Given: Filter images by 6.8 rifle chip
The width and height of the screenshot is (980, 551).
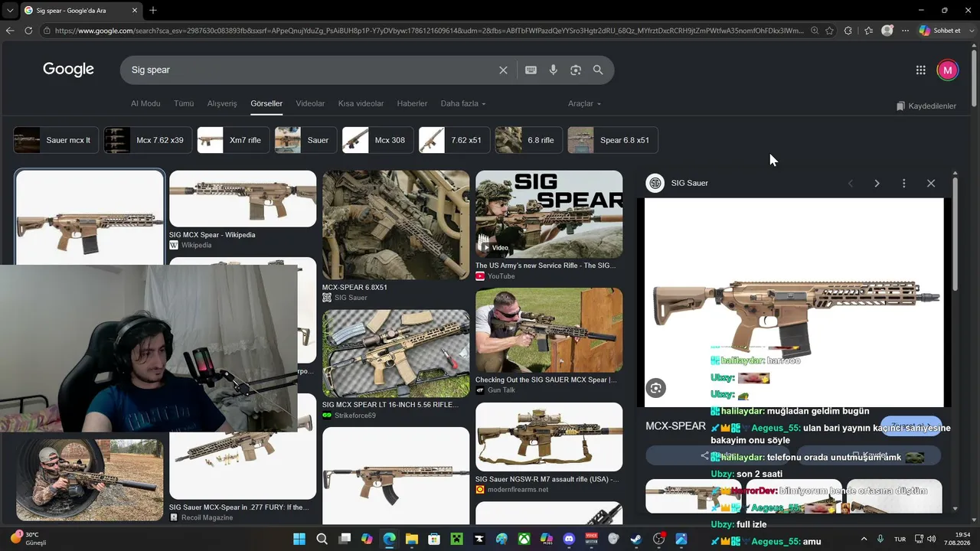Looking at the screenshot, I should (x=529, y=140).
